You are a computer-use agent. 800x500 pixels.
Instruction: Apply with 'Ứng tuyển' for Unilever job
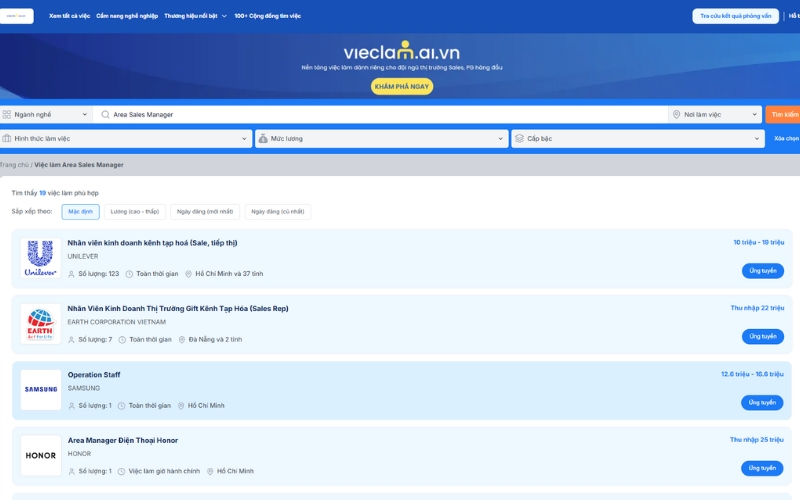click(x=763, y=271)
